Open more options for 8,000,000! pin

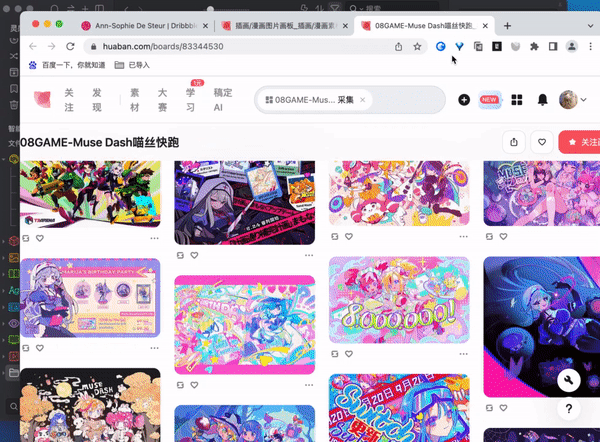pos(463,354)
